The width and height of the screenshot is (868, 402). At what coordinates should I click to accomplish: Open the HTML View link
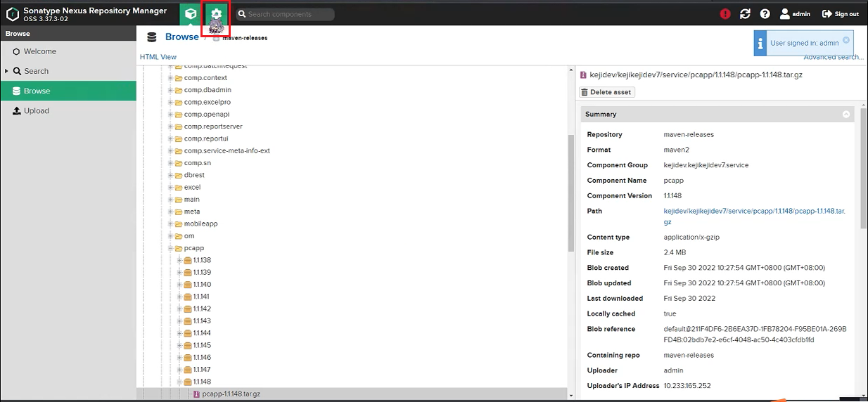point(158,57)
